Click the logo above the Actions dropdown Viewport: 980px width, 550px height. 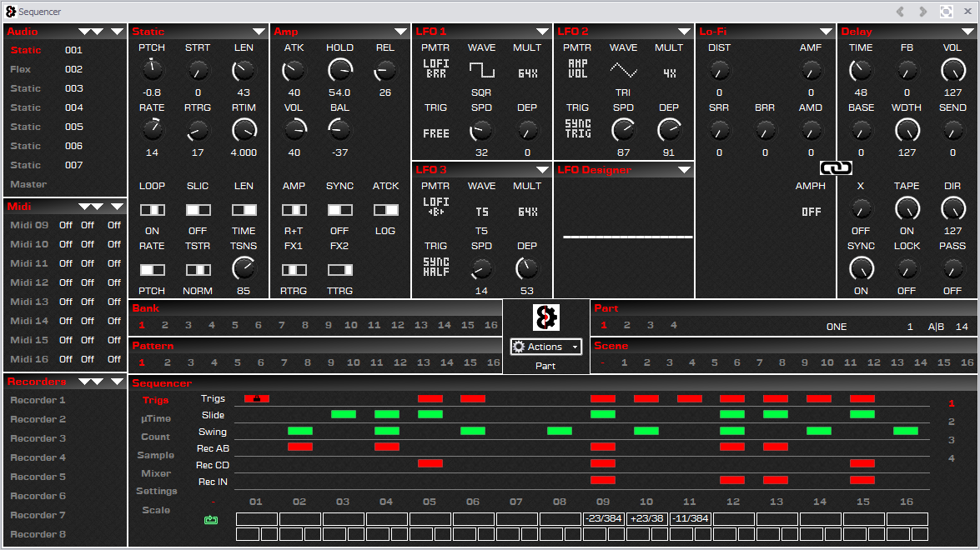[546, 317]
